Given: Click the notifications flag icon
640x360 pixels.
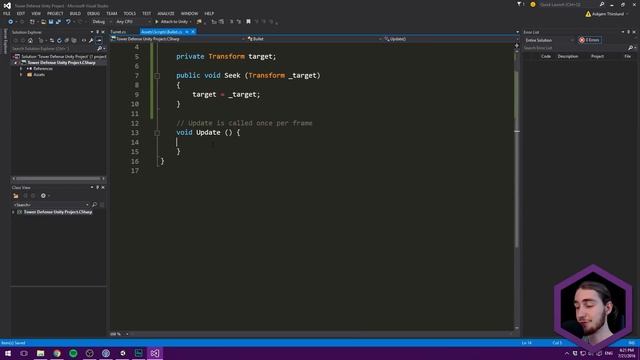Looking at the screenshot, I should click(x=520, y=4).
